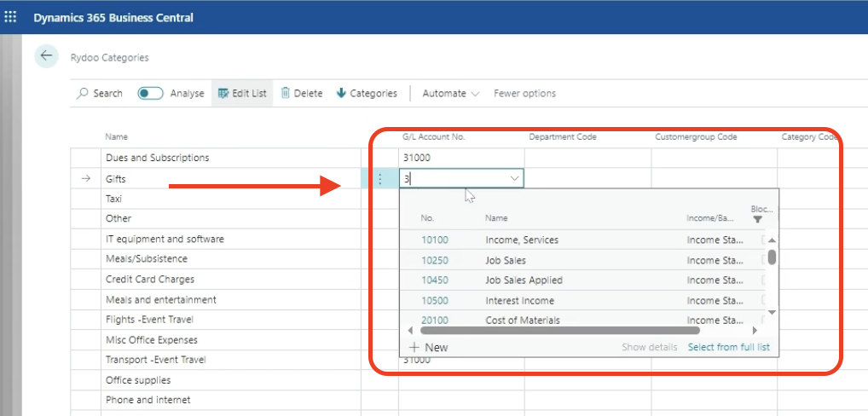This screenshot has height=416, width=868.
Task: Select account 10500 in lookup
Action: click(435, 300)
